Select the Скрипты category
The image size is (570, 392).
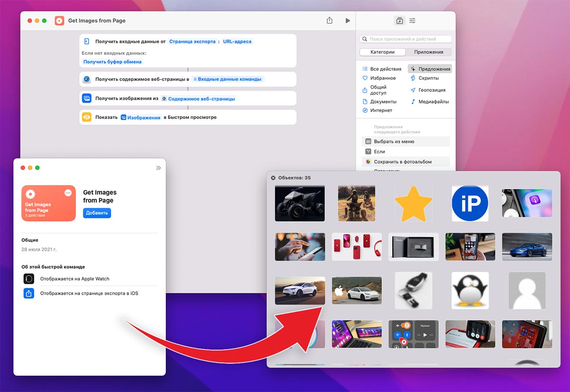[428, 78]
